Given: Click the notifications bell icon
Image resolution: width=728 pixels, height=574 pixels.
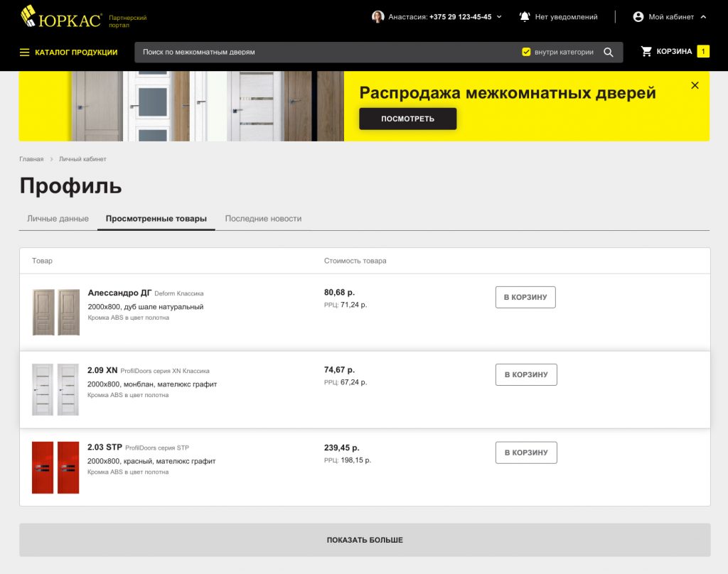Looking at the screenshot, I should click(x=524, y=17).
